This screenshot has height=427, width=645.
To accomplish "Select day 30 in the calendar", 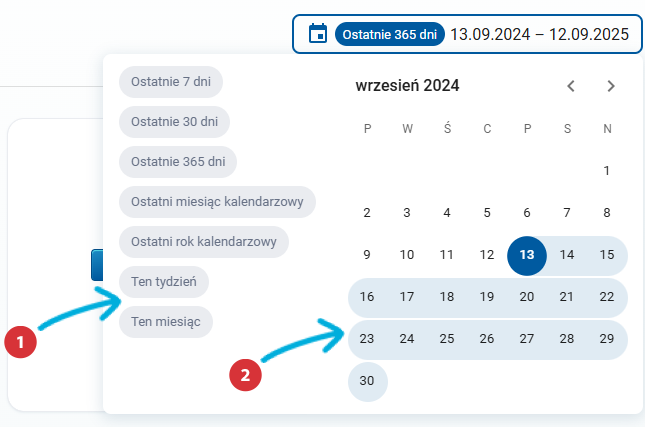I will click(367, 381).
